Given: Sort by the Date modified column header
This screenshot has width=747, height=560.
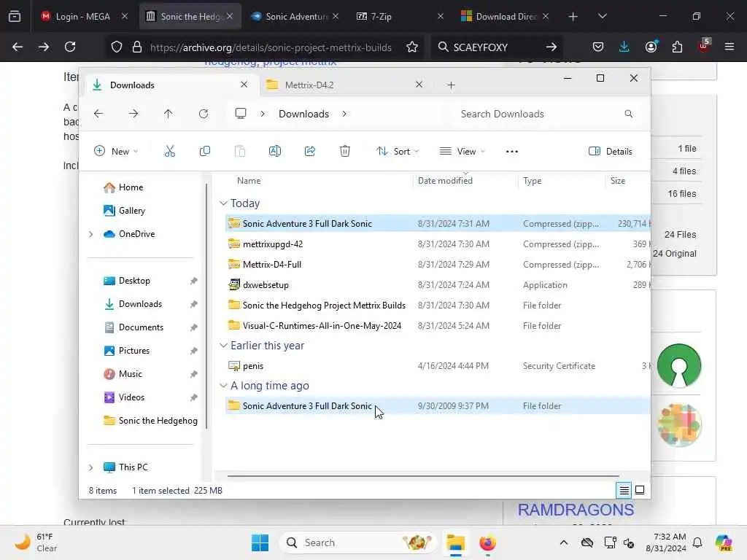Looking at the screenshot, I should 445,181.
